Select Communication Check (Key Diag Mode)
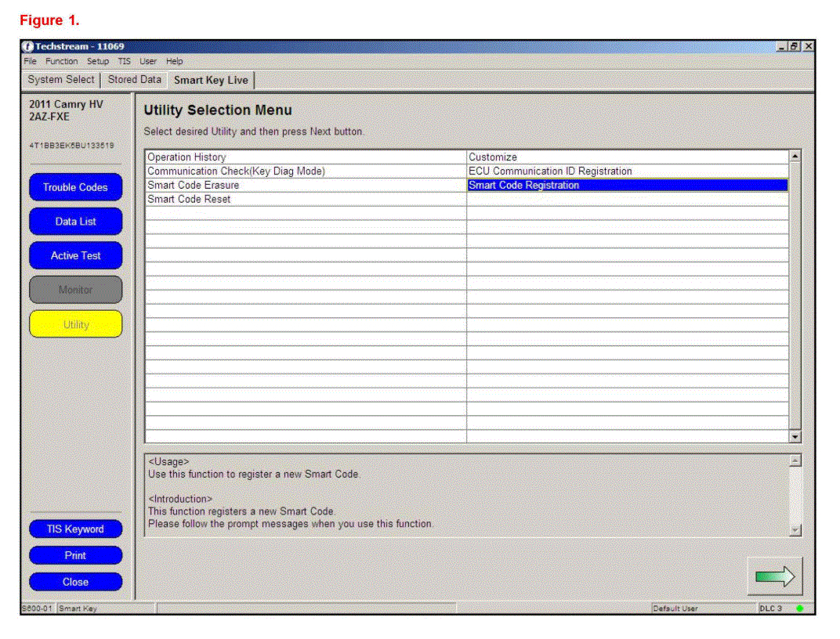Image resolution: width=840 pixels, height=639 pixels. pyautogui.click(x=236, y=171)
